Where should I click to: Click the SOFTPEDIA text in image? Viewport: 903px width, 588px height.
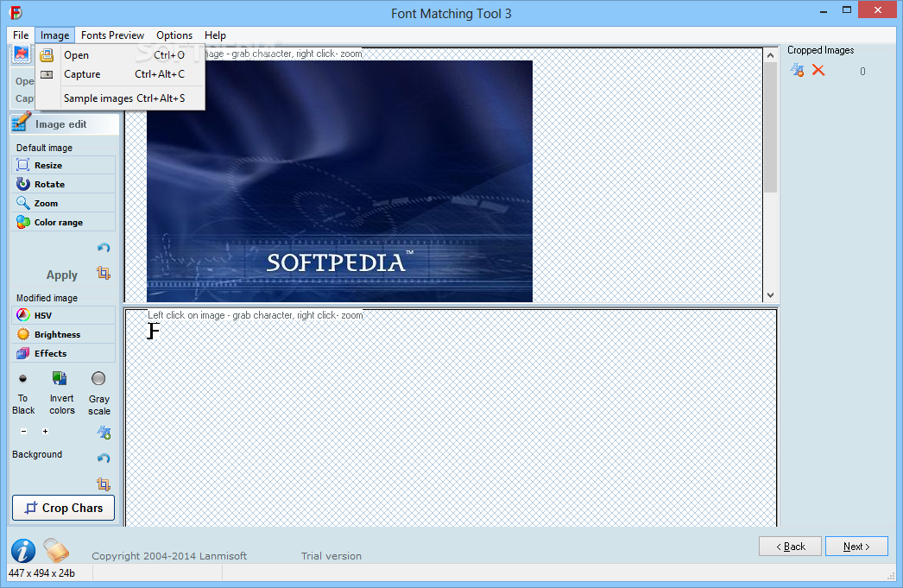coord(335,263)
